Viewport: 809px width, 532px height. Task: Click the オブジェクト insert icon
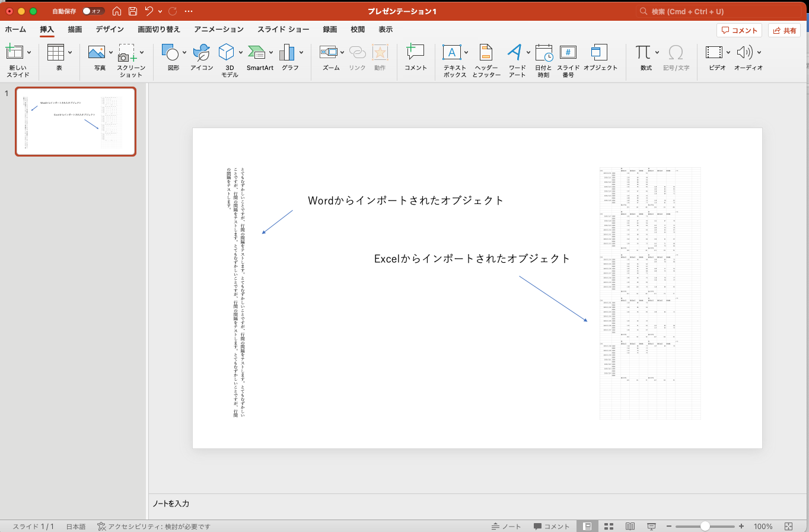point(600,53)
